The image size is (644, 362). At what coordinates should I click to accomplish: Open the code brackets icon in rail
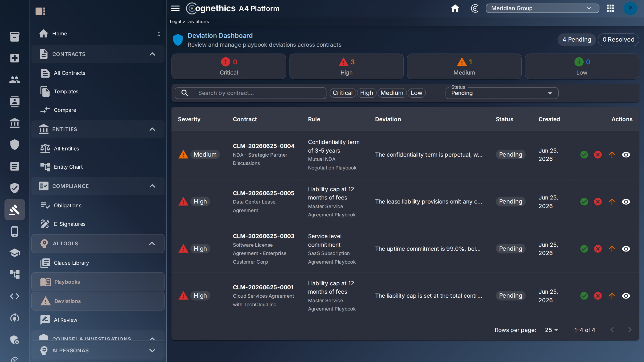[14, 296]
